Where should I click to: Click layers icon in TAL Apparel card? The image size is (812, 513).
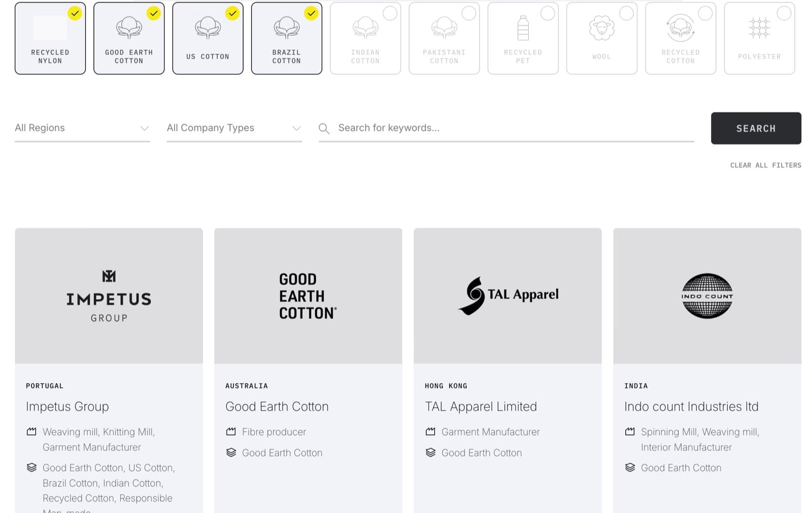[x=430, y=452]
